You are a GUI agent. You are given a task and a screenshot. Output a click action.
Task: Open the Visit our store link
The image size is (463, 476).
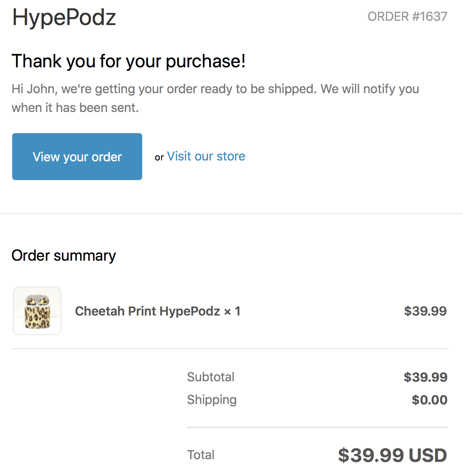(206, 156)
